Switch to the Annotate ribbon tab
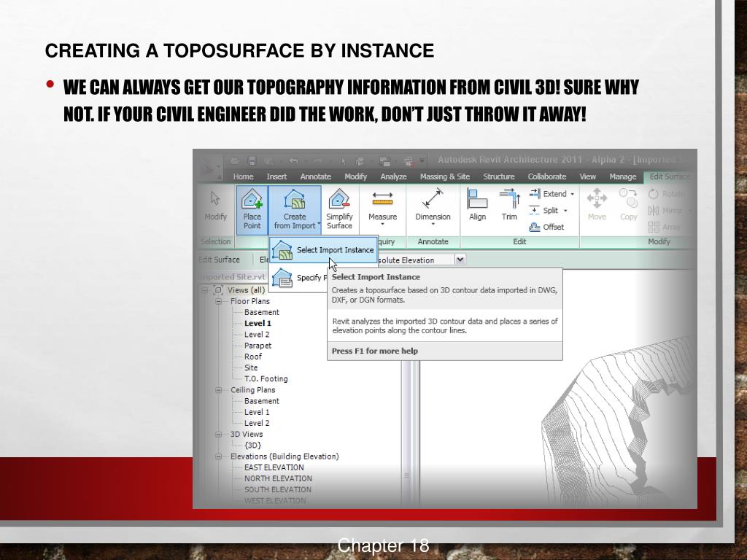The height and width of the screenshot is (560, 747). (315, 176)
